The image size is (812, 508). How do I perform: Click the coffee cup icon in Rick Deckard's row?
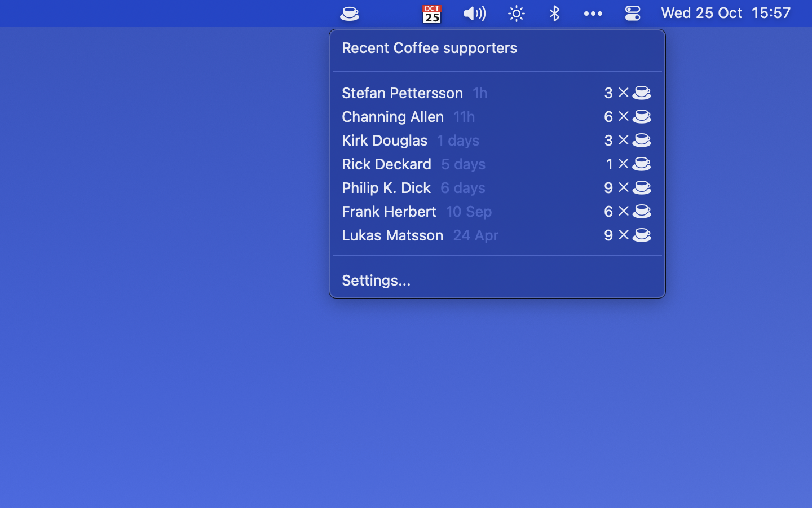(x=642, y=164)
